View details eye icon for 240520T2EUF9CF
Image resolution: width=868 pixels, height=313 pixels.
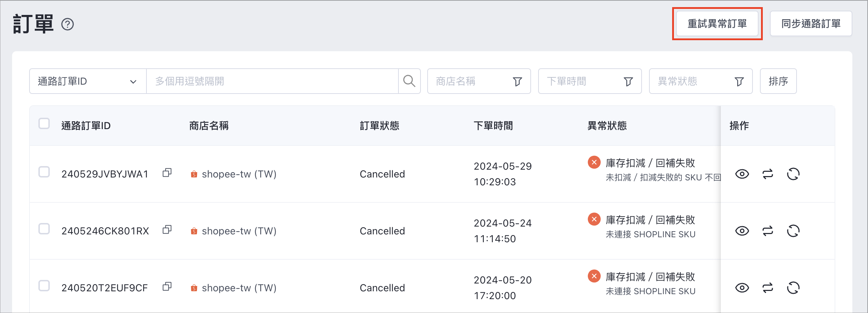tap(742, 288)
